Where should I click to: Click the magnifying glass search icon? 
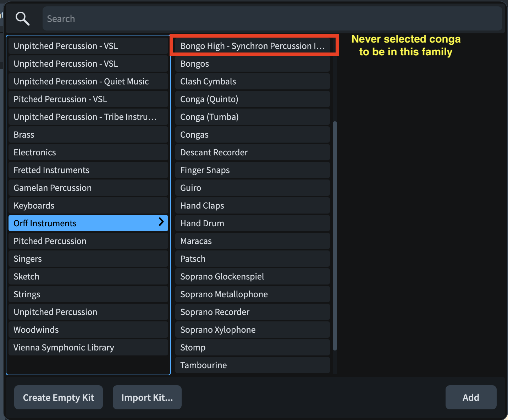[x=22, y=18]
